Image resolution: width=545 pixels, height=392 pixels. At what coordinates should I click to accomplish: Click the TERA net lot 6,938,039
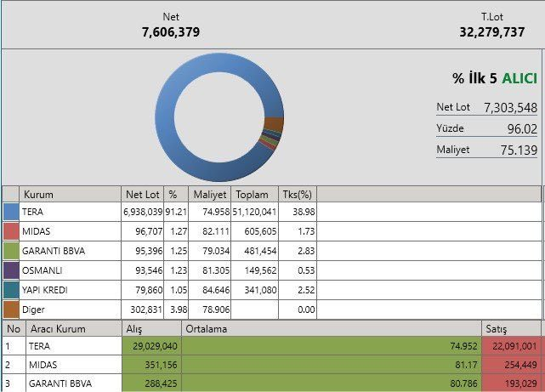pos(143,212)
